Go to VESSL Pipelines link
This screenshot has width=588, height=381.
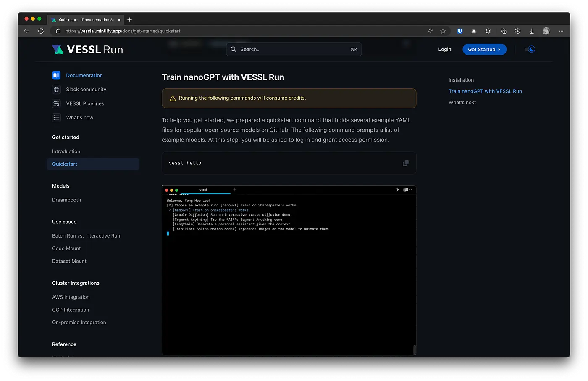[85, 103]
